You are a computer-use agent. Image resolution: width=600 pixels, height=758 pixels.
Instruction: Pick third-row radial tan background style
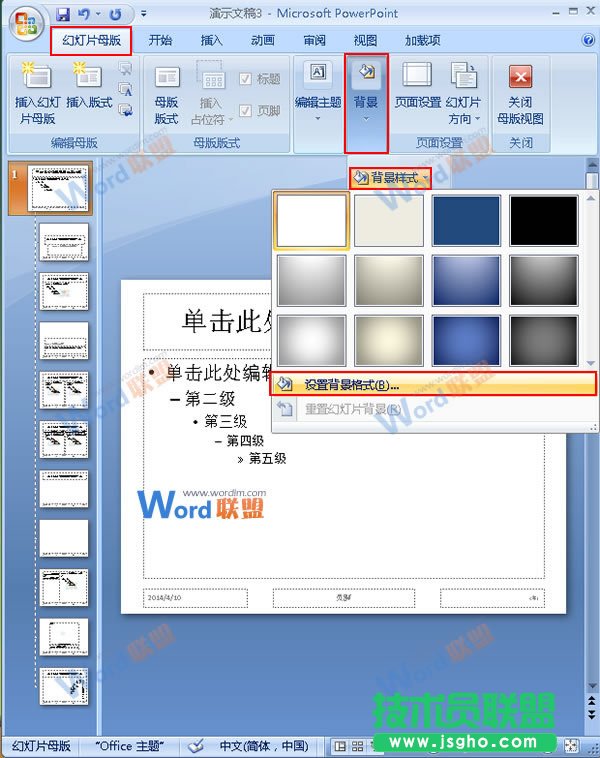(x=389, y=340)
